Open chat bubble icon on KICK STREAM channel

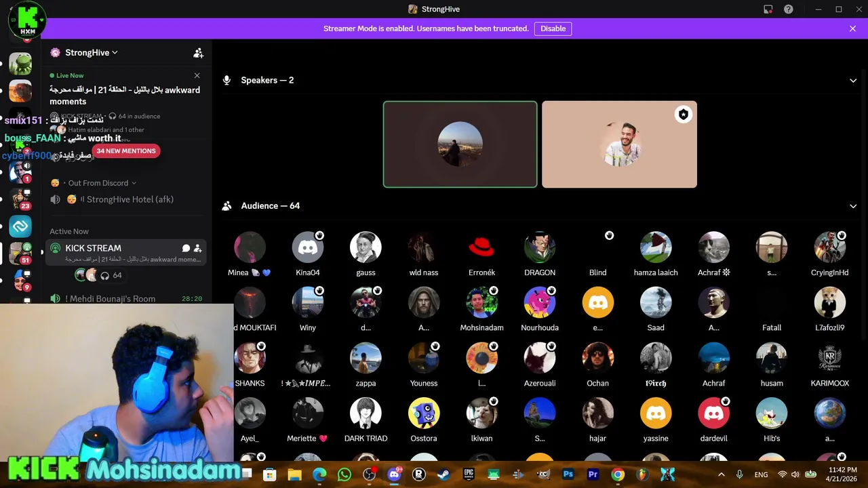pyautogui.click(x=186, y=248)
